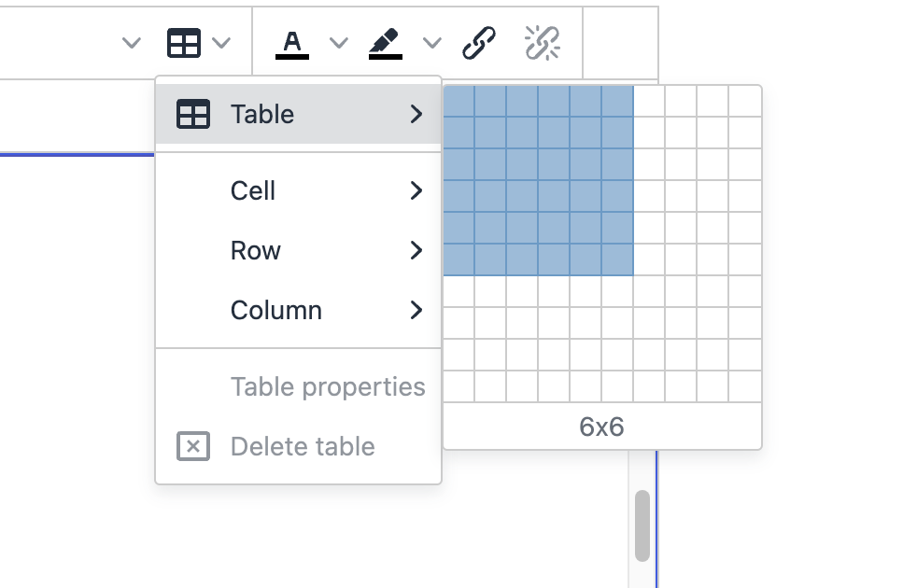Open the table toolbar dropdown arrow

coord(221,43)
